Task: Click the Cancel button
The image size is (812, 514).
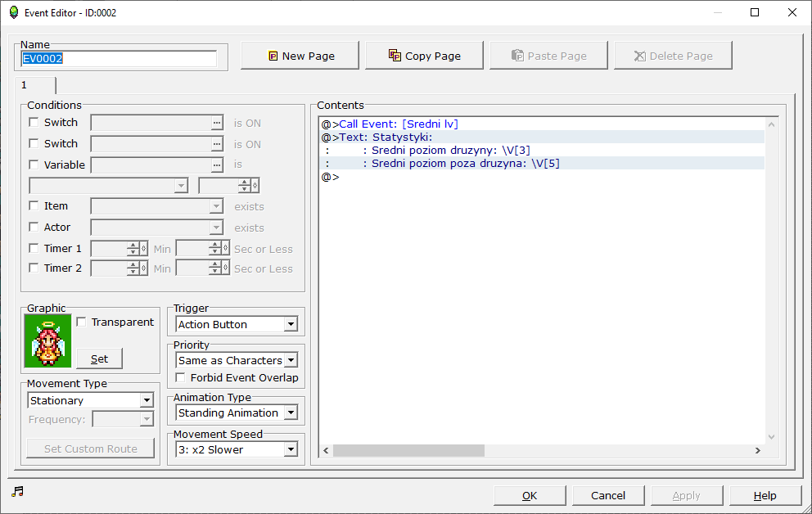Action: (608, 495)
